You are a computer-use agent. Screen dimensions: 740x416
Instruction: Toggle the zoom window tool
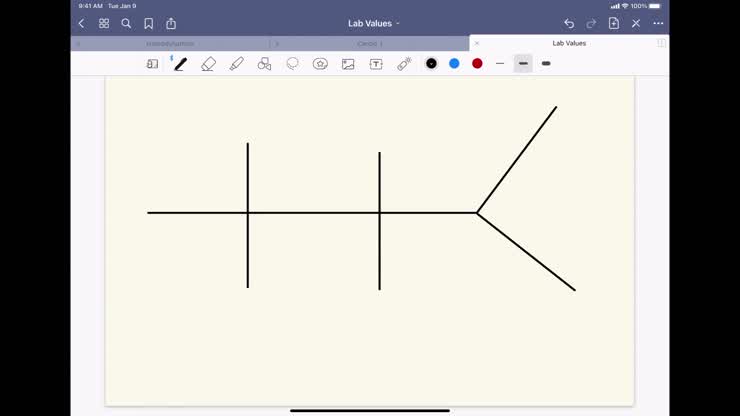(152, 63)
